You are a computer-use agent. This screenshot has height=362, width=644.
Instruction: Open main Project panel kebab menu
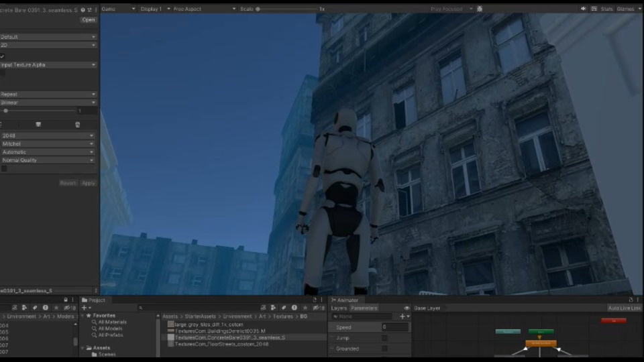point(321,300)
